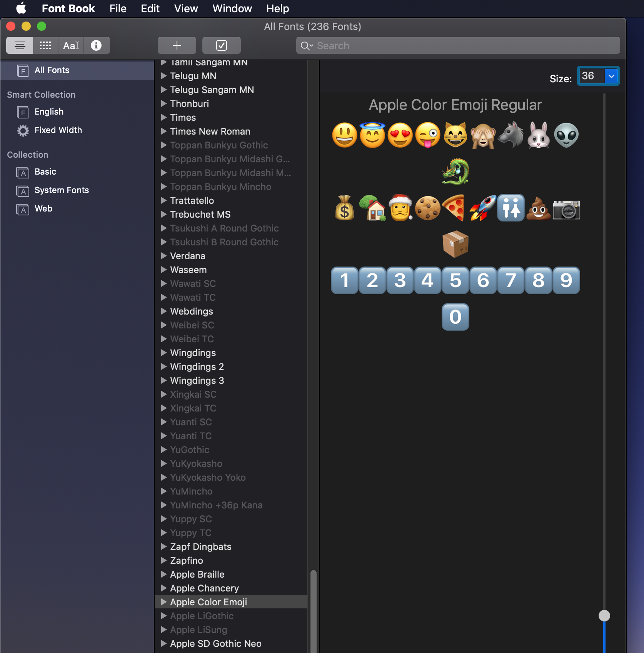644x653 pixels.
Task: Select Telugu Sangam MN font
Action: 231,90
